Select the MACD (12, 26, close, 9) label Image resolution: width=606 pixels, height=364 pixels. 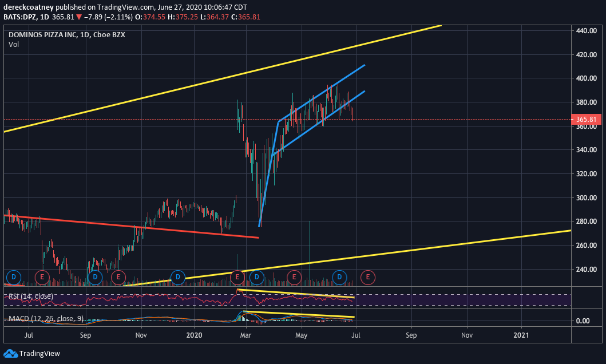pos(46,318)
